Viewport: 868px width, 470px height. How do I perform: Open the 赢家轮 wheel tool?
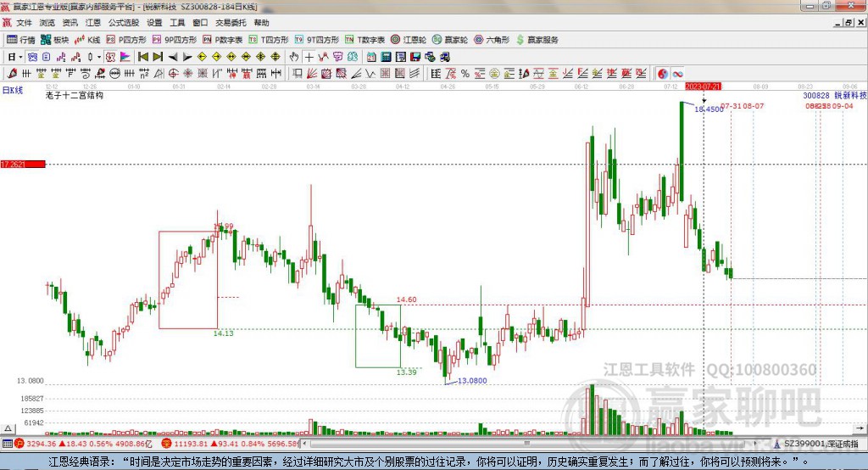(x=450, y=40)
